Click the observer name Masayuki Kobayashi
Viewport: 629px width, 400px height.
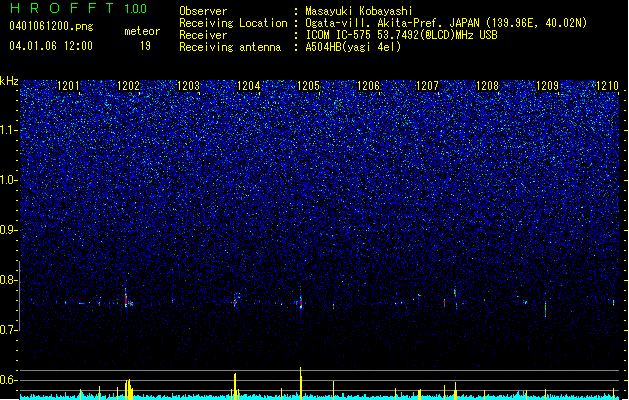tap(359, 11)
